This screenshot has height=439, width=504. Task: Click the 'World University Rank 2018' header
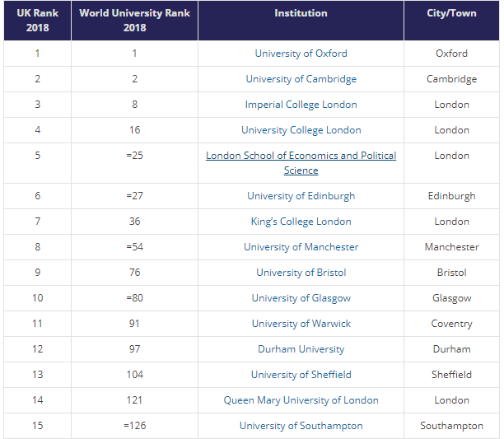point(135,21)
